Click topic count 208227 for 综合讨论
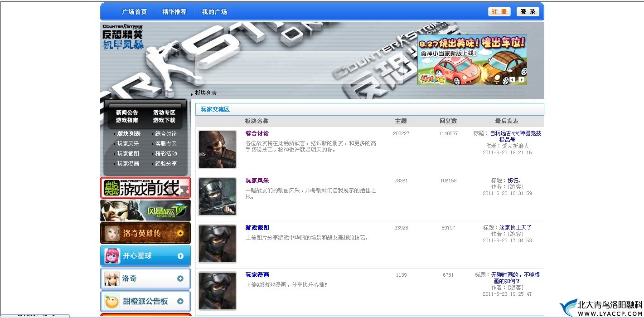 [401, 133]
